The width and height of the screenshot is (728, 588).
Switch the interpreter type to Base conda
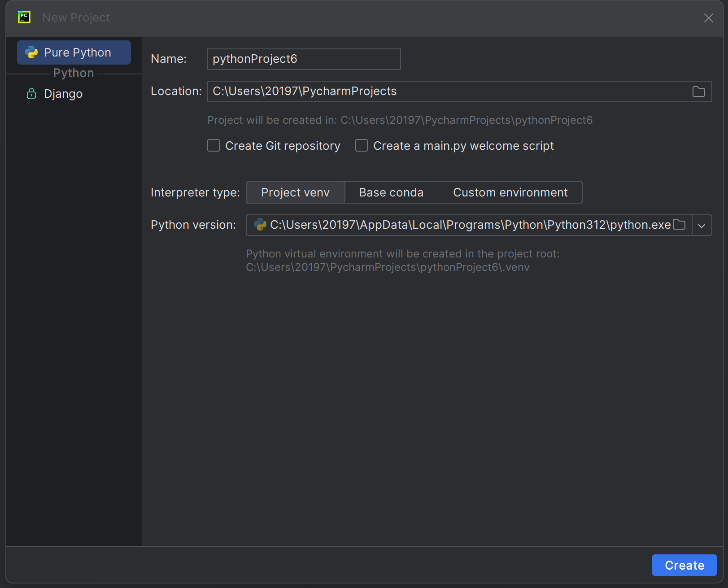pyautogui.click(x=391, y=192)
